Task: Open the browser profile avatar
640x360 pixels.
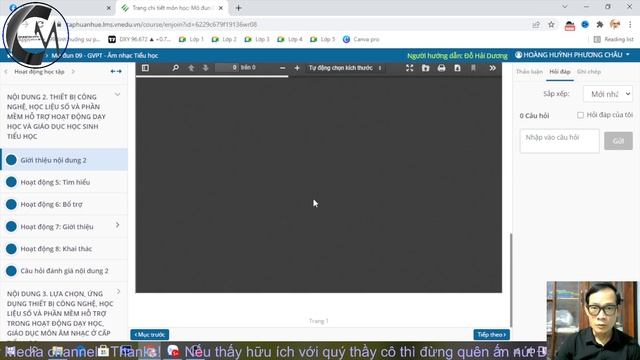Action: click(x=615, y=24)
